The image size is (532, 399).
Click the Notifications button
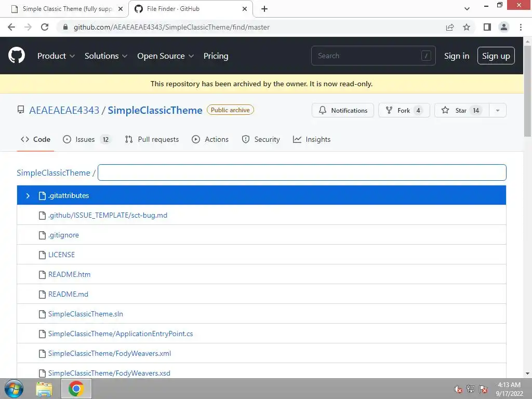point(343,110)
